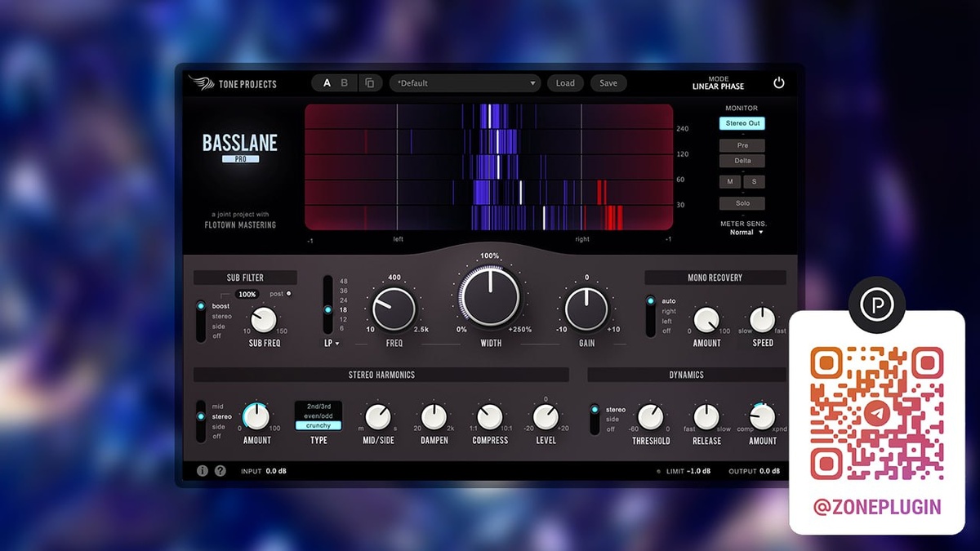
Task: Monitor the M (mid) channel
Action: tap(730, 181)
